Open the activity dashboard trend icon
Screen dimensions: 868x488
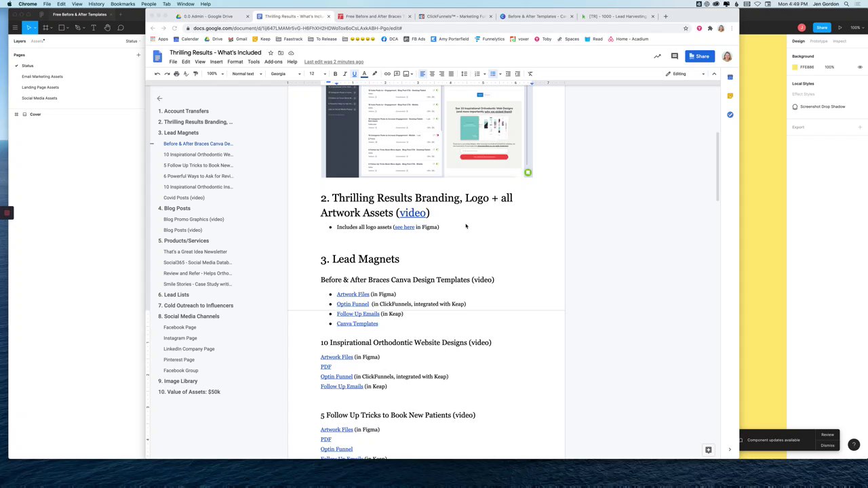point(657,56)
